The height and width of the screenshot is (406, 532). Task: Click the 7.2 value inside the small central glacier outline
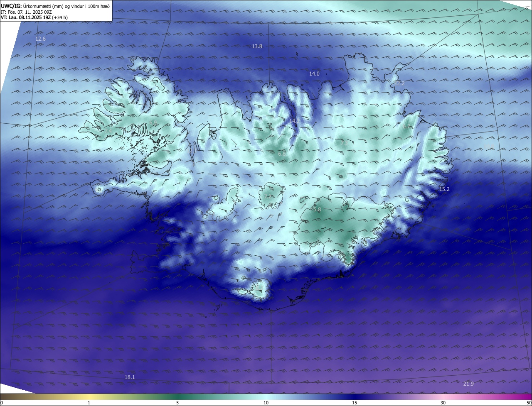[x=268, y=196]
